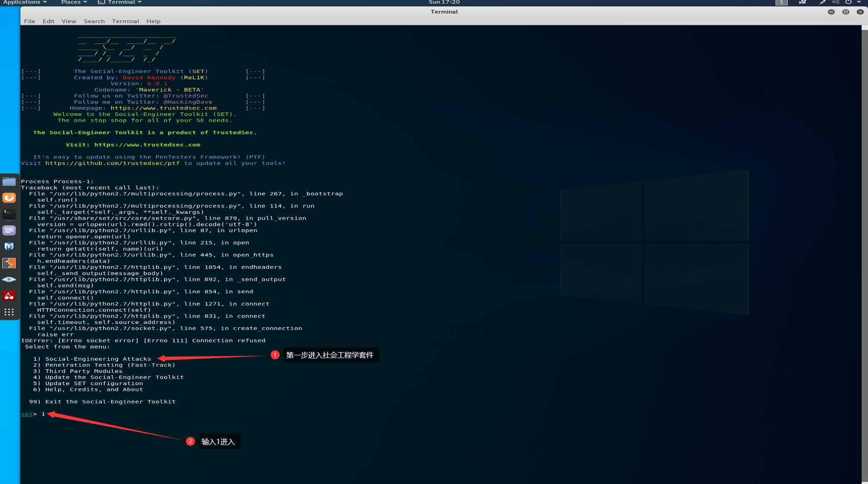Viewport: 868px width, 484px height.
Task: Open the Files folder icon in the dock
Action: pyautogui.click(x=9, y=182)
